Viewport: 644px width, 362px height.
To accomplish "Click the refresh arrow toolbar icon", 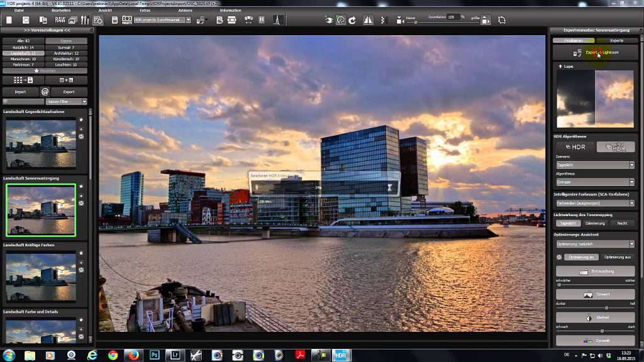I will (352, 20).
